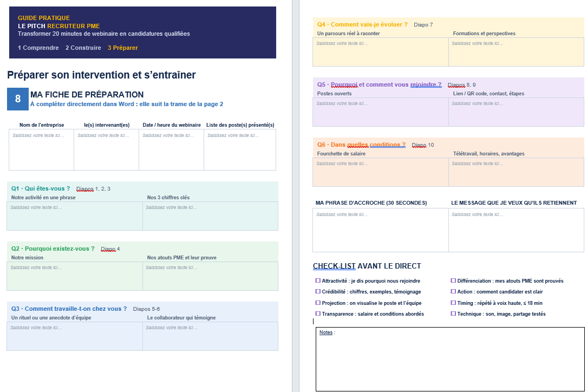
Task: Select the '3 Préparer' header step
Action: (x=123, y=48)
